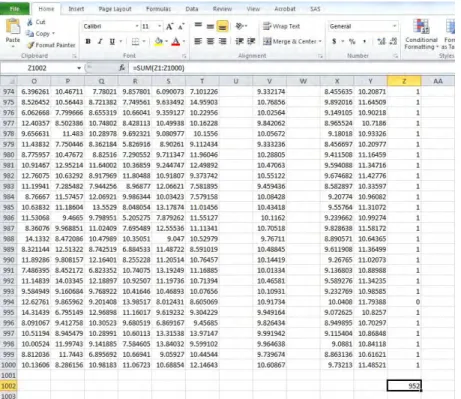The height and width of the screenshot is (399, 461).
Task: Switch to the Data tab
Action: 192,9
